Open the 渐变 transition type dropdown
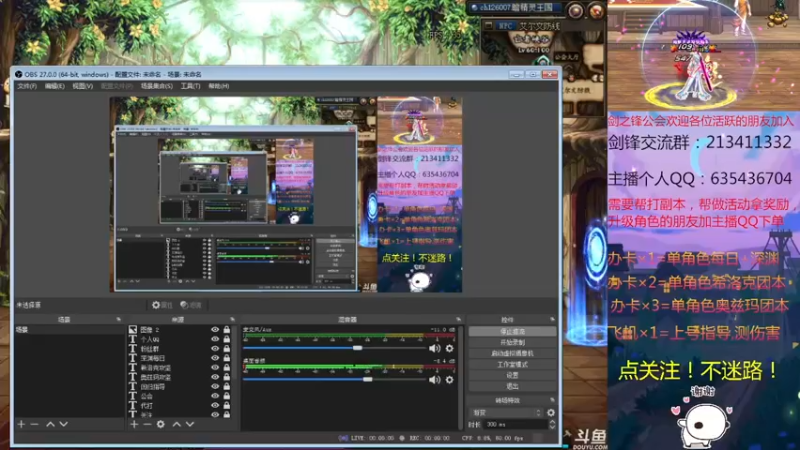 pyautogui.click(x=506, y=412)
